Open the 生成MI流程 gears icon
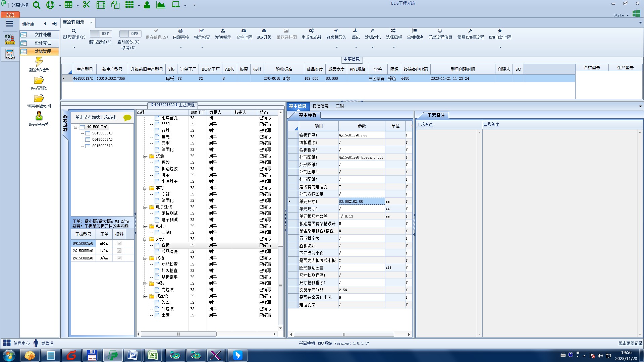This screenshot has width=644, height=362. [x=311, y=31]
